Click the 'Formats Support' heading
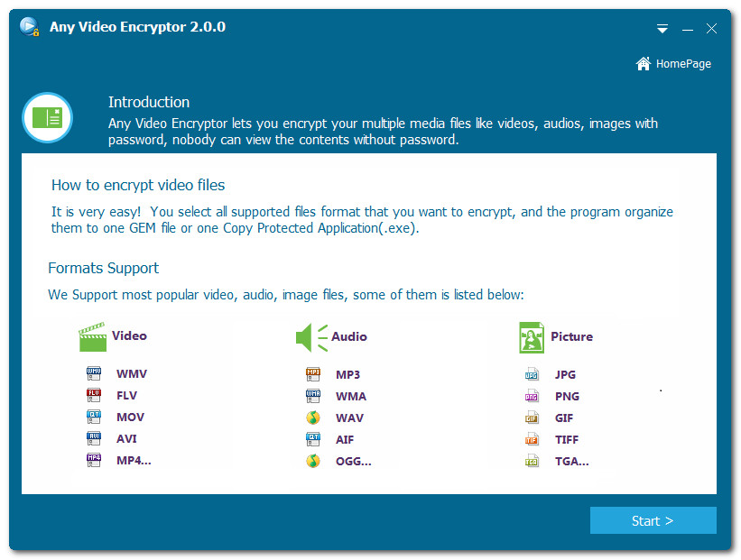This screenshot has height=560, width=741. coord(104,268)
